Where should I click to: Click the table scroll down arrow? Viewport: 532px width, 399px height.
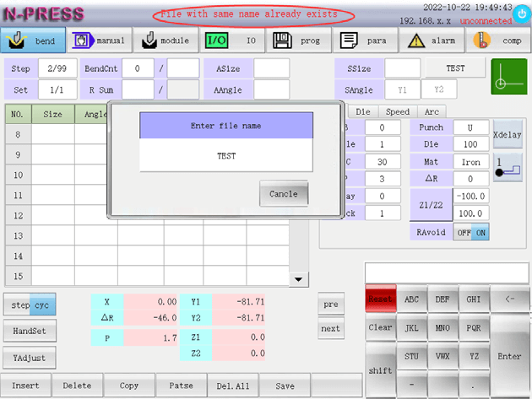click(299, 279)
